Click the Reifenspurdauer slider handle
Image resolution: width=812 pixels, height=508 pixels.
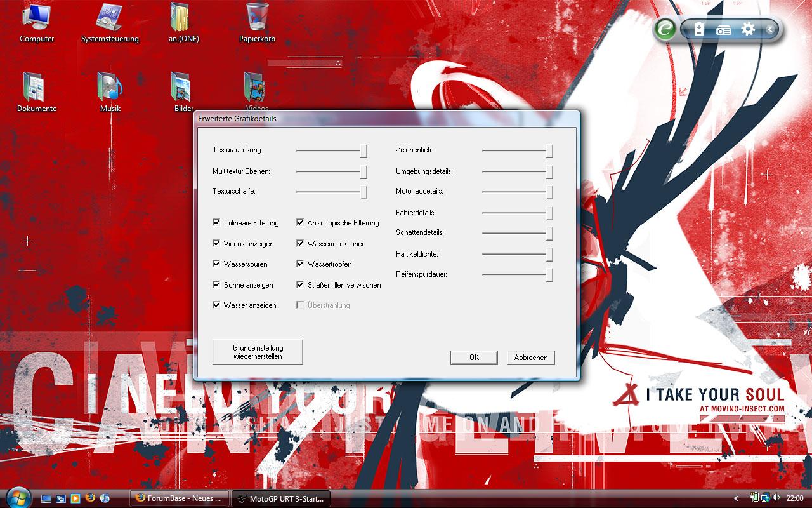(550, 274)
